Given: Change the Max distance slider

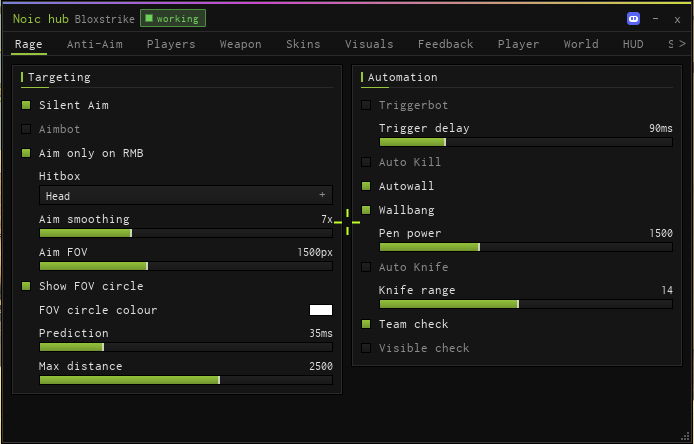Looking at the screenshot, I should click(x=186, y=380).
